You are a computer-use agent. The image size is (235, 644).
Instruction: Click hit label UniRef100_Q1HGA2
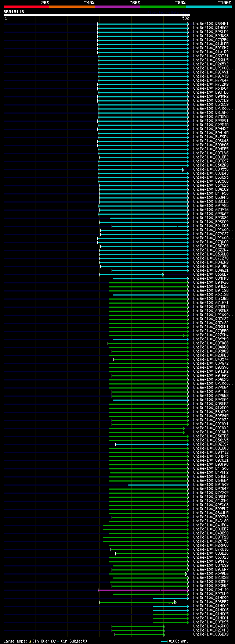(211, 28)
